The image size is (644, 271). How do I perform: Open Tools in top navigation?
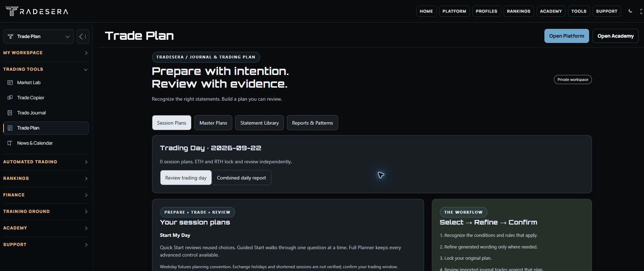579,11
